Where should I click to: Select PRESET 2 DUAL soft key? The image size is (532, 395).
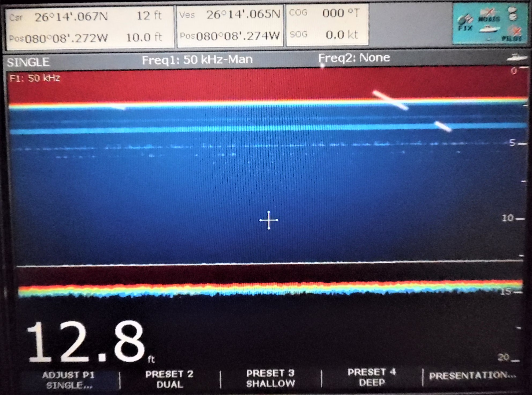click(x=169, y=379)
